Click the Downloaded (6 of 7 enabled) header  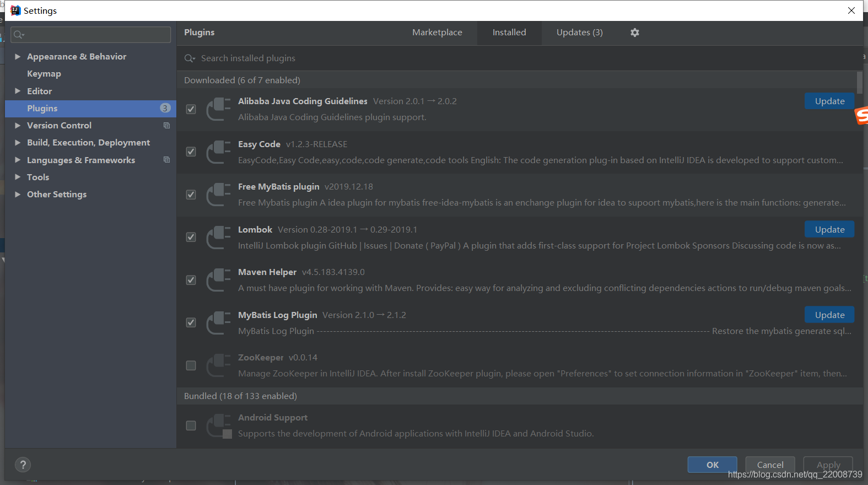pyautogui.click(x=242, y=80)
